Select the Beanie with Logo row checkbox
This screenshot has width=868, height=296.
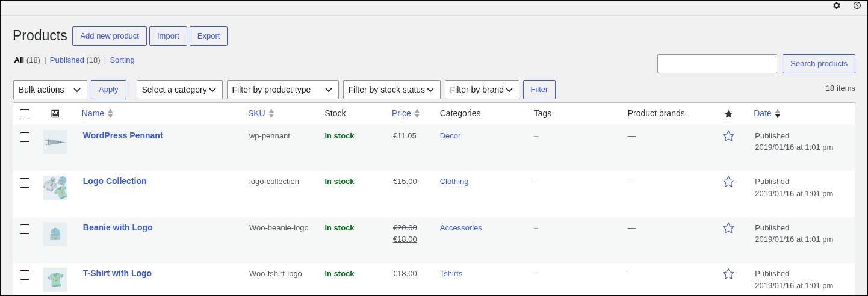25,229
